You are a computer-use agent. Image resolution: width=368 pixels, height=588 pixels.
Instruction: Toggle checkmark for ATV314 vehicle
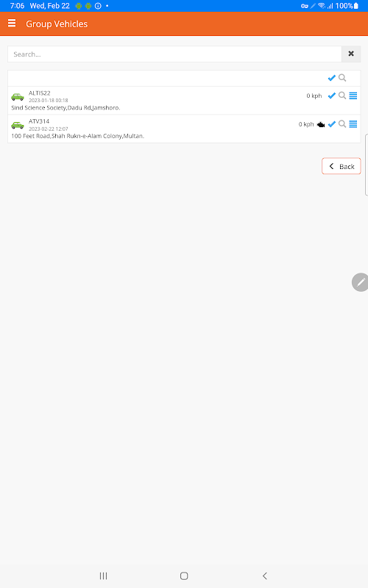click(x=332, y=124)
